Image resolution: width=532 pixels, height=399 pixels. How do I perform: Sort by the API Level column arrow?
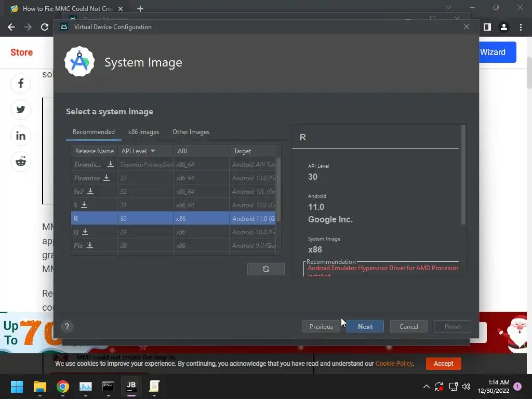pos(153,151)
